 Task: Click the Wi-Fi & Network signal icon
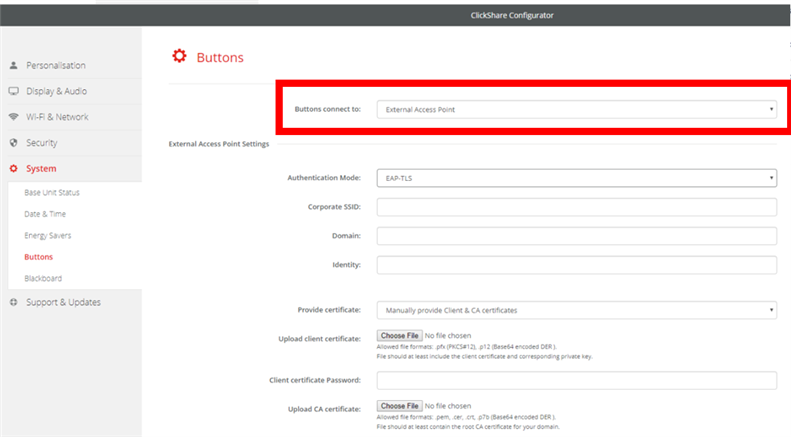[13, 117]
